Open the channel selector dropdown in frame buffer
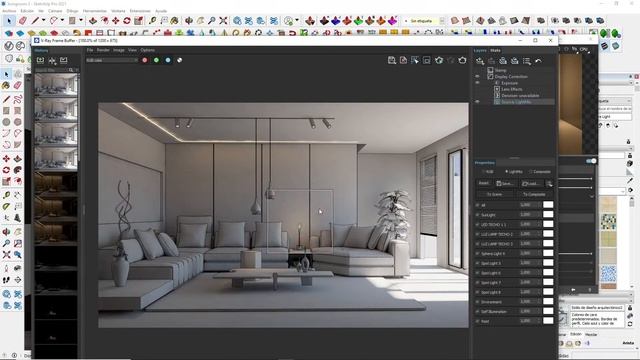Image resolution: width=640 pixels, height=360 pixels. click(112, 60)
